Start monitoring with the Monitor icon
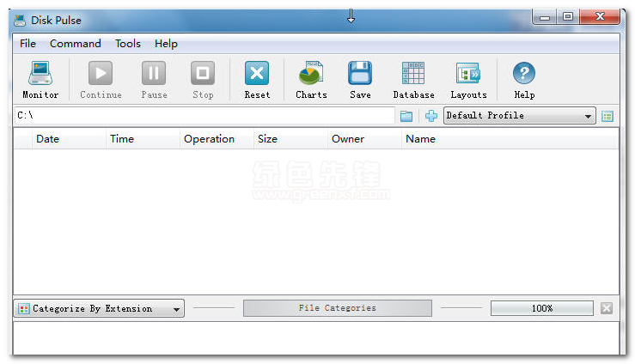 [40, 73]
